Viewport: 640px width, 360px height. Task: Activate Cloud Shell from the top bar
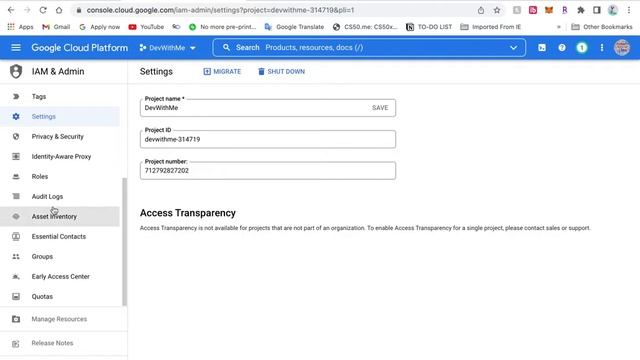coord(542,48)
